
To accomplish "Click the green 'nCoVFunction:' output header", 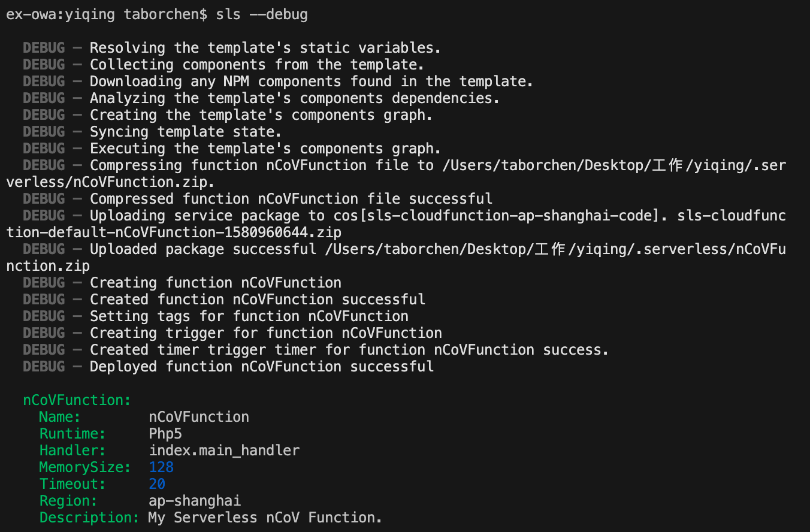I will (x=77, y=400).
